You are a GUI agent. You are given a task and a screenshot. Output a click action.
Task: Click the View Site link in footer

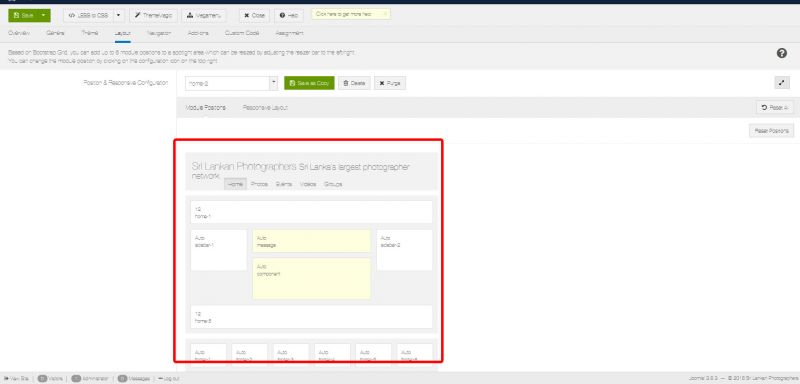18,378
